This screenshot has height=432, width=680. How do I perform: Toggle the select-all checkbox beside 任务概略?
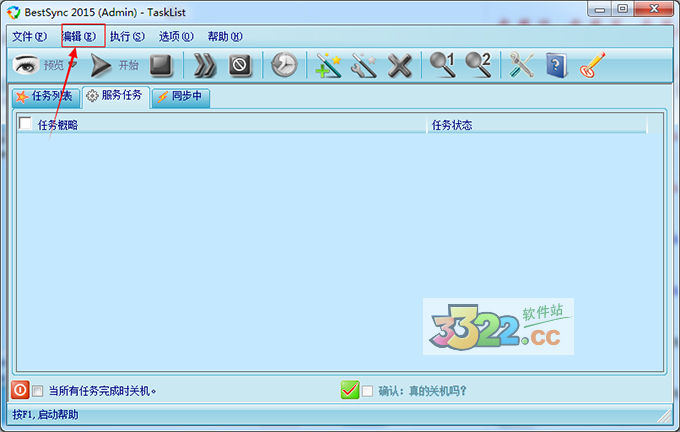(x=26, y=124)
